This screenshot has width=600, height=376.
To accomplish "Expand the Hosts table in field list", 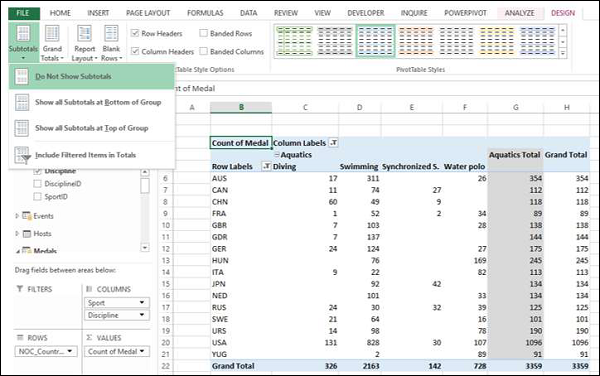I will click(x=17, y=233).
